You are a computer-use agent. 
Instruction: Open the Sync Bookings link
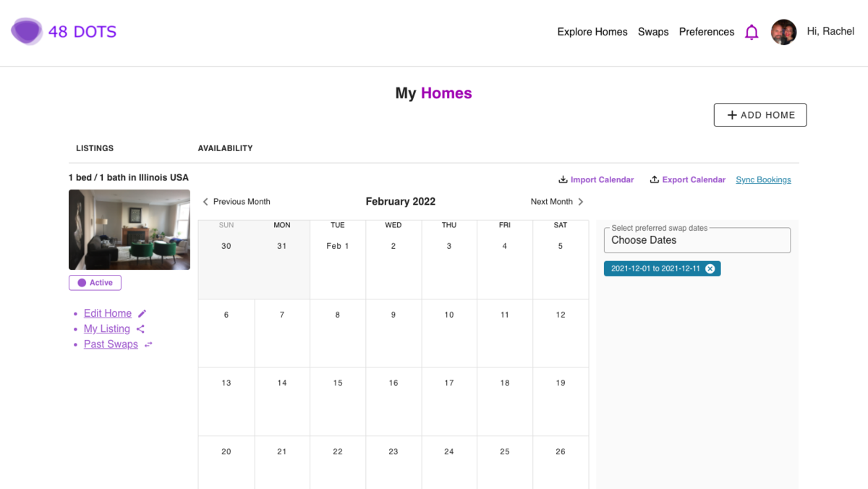pyautogui.click(x=763, y=179)
